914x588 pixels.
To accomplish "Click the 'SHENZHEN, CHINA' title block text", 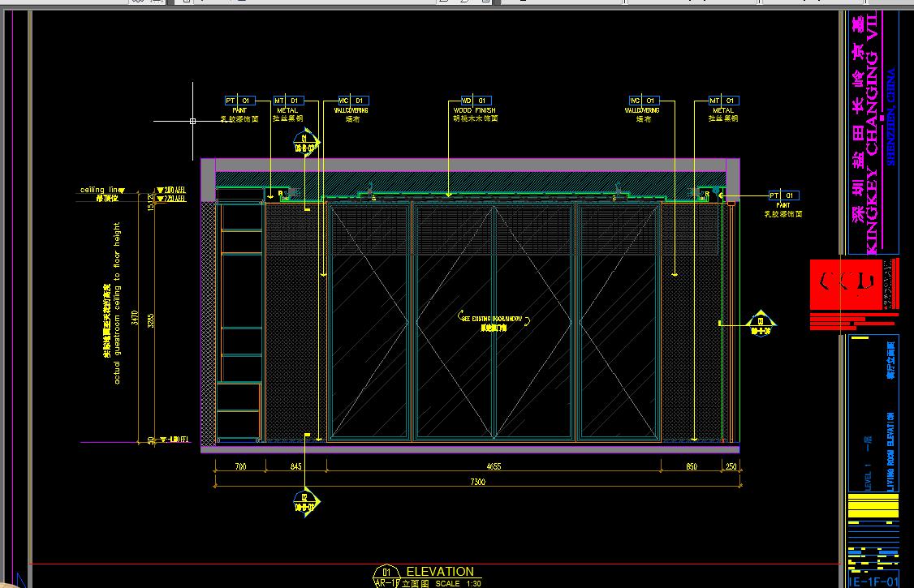I will (x=890, y=117).
